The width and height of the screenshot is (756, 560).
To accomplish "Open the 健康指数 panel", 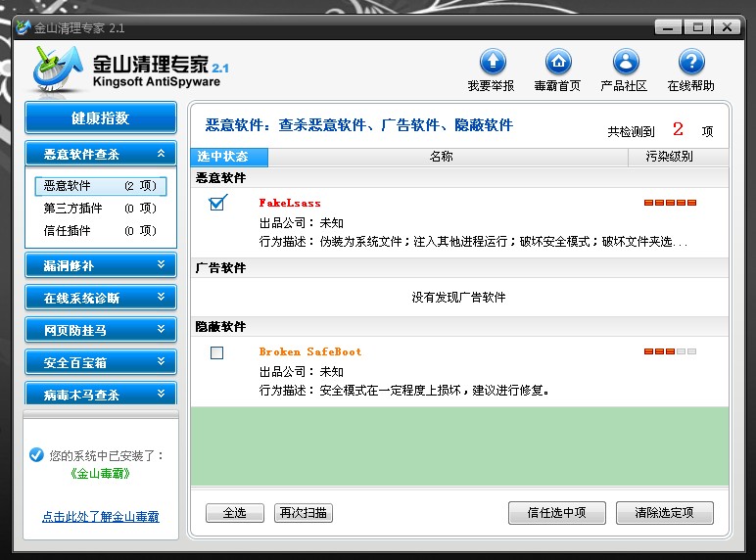I will 101,117.
